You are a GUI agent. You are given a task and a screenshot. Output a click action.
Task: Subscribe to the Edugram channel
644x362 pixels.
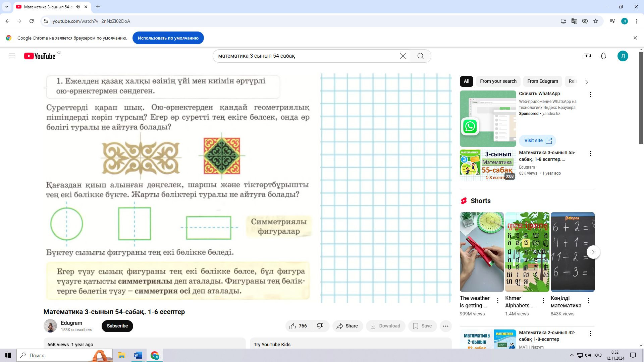pos(117,326)
